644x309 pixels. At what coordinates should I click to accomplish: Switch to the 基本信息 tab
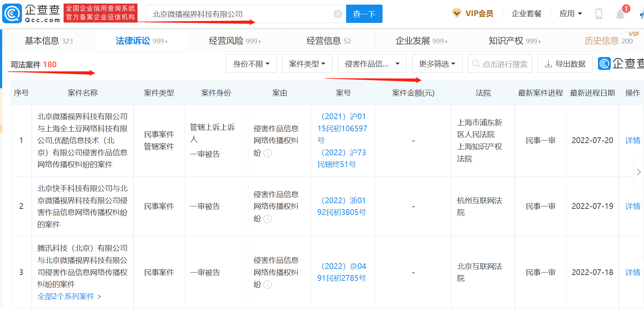49,41
